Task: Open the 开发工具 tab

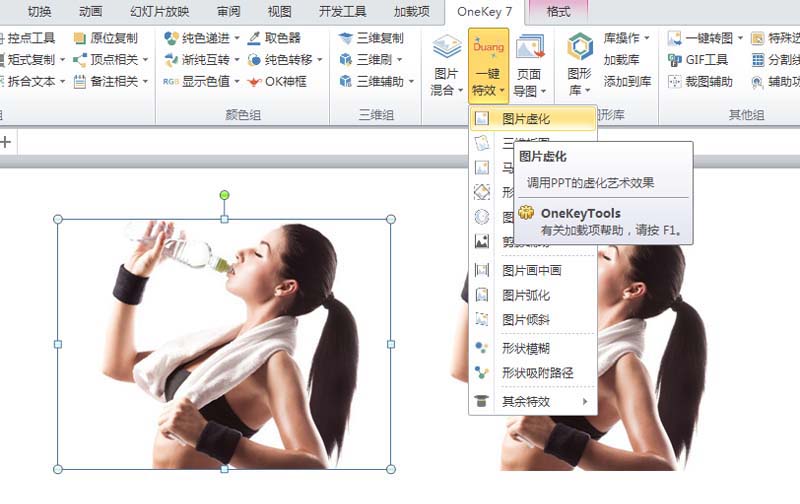Action: pyautogui.click(x=343, y=12)
